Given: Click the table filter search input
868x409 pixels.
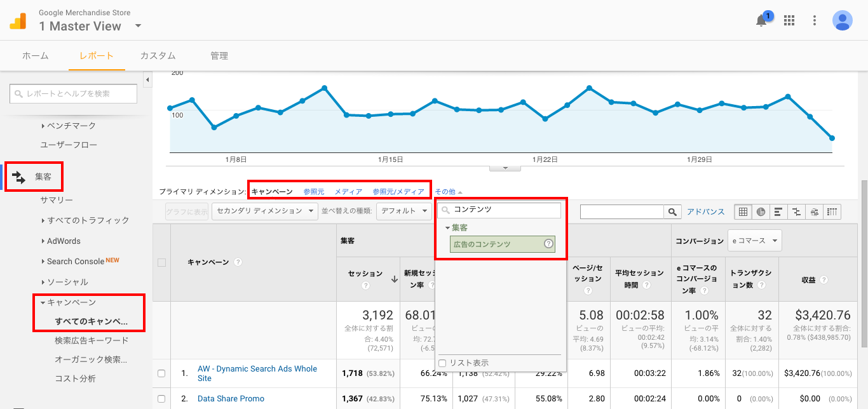Looking at the screenshot, I should click(621, 211).
